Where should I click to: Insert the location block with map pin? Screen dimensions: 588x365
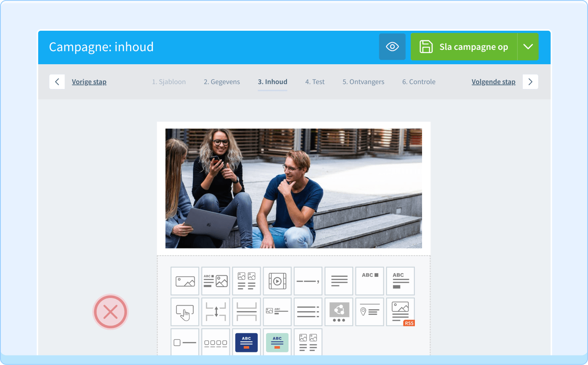(x=369, y=312)
